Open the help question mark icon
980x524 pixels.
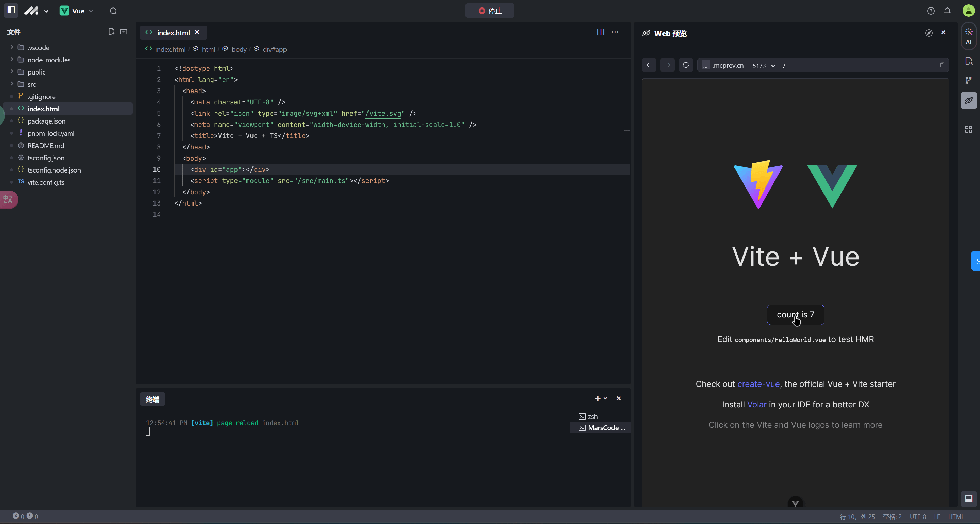click(x=931, y=11)
